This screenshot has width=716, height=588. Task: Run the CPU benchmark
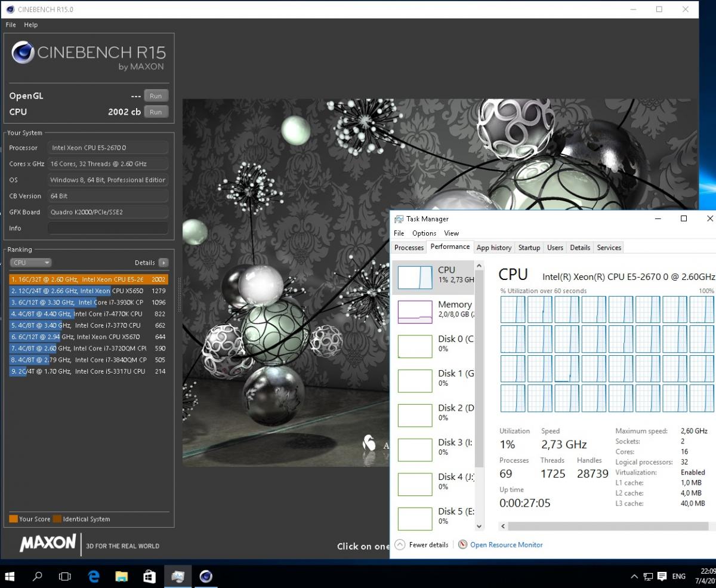pyautogui.click(x=156, y=112)
